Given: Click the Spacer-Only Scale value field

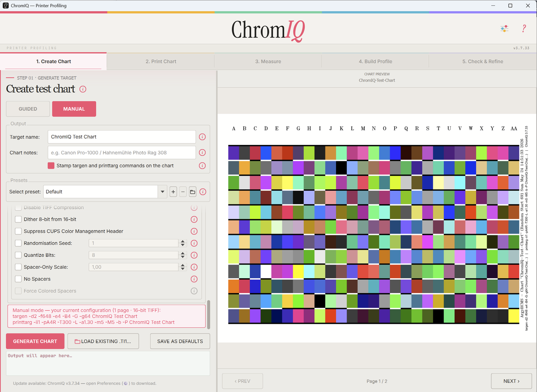Looking at the screenshot, I should [134, 267].
